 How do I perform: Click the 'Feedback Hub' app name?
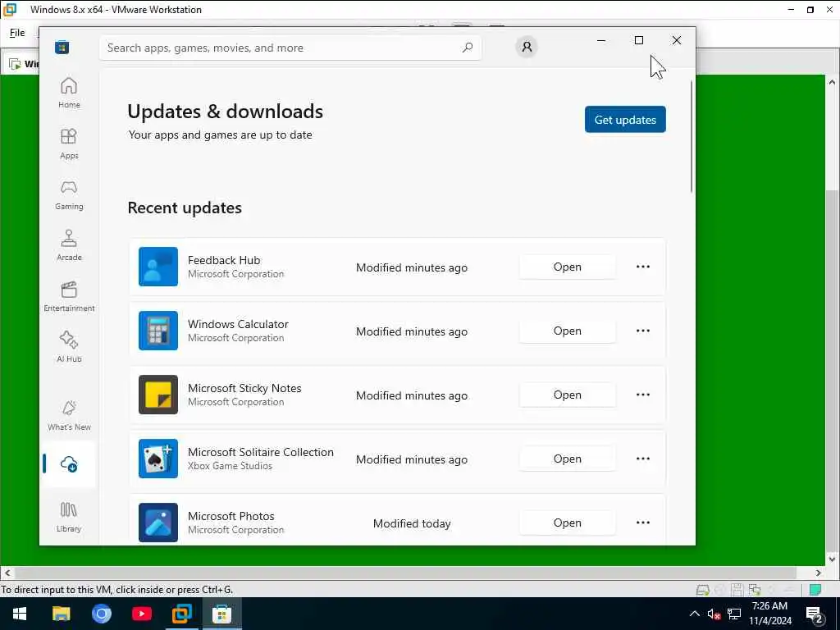(x=224, y=260)
